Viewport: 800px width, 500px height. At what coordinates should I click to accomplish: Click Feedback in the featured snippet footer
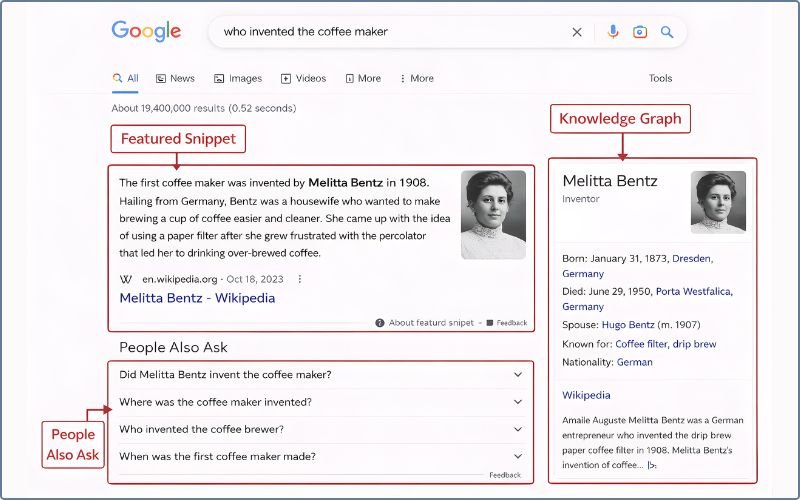[x=512, y=323]
